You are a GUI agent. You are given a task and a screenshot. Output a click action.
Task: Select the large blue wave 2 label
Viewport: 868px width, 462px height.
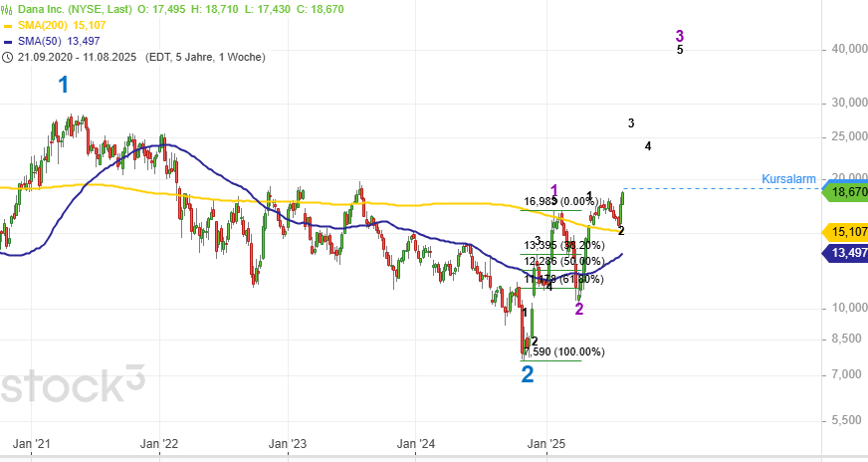pyautogui.click(x=528, y=375)
